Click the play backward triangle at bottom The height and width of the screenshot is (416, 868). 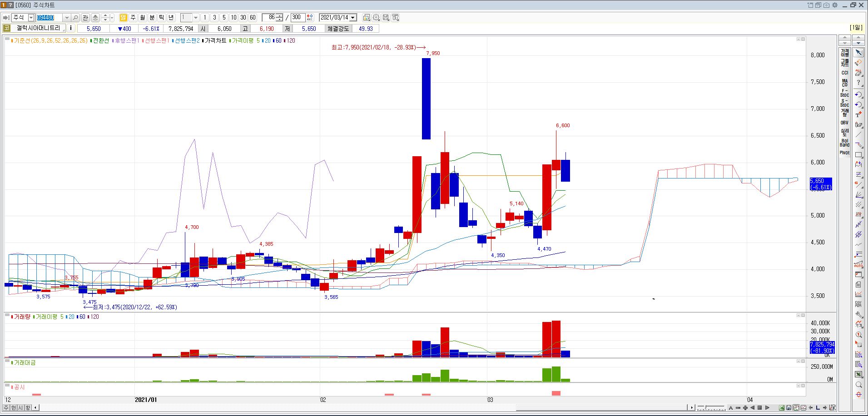[x=752, y=408]
